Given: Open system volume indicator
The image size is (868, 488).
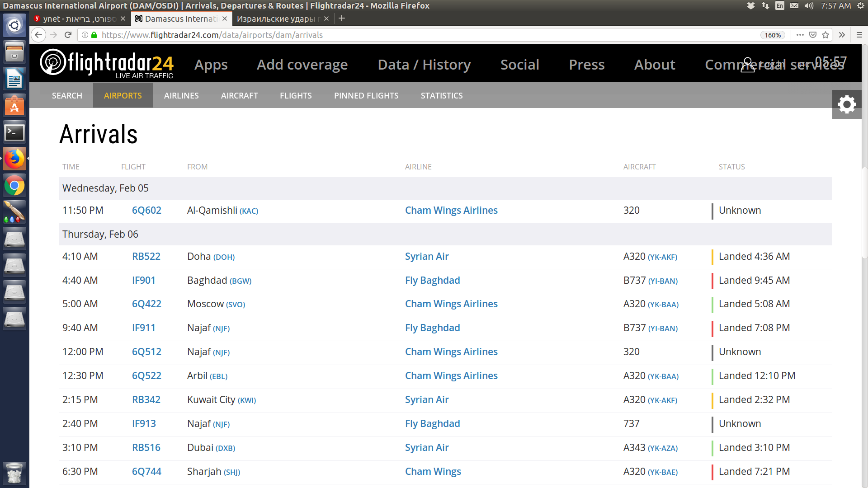Looking at the screenshot, I should [809, 5].
